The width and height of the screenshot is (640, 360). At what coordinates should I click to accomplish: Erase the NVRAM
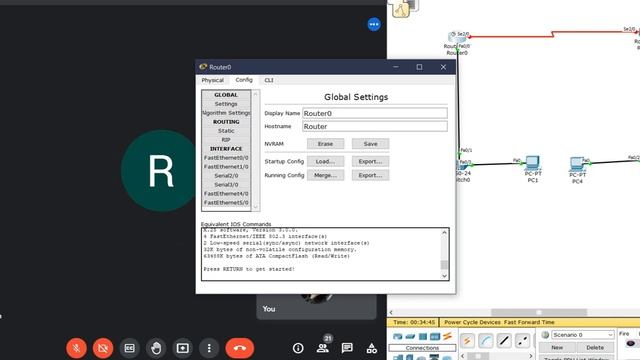[325, 144]
